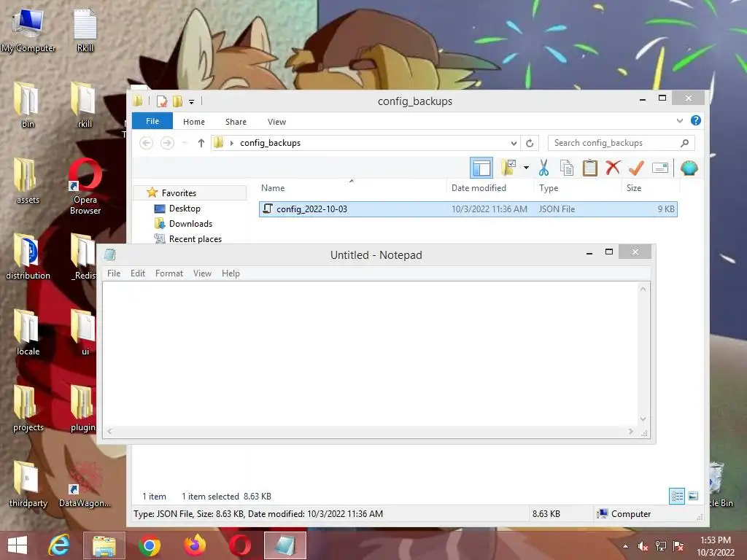Expand the ribbon with the chevron
This screenshot has width=747, height=560.
tap(680, 121)
